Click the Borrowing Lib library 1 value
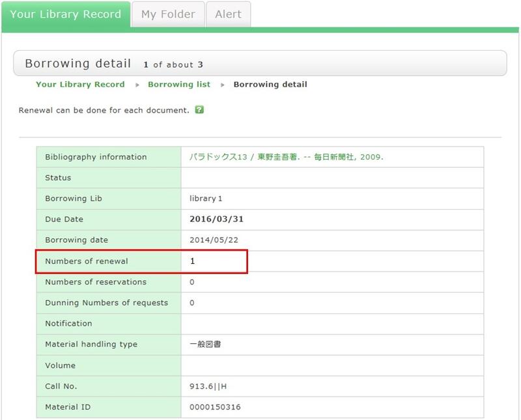The width and height of the screenshot is (521, 420). pos(206,199)
